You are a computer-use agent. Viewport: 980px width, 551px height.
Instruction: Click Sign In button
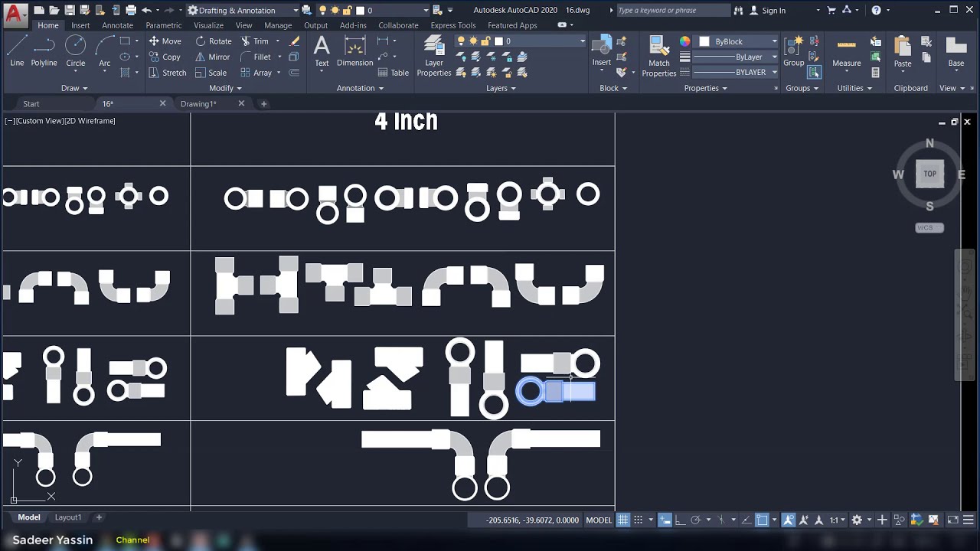[x=768, y=10]
